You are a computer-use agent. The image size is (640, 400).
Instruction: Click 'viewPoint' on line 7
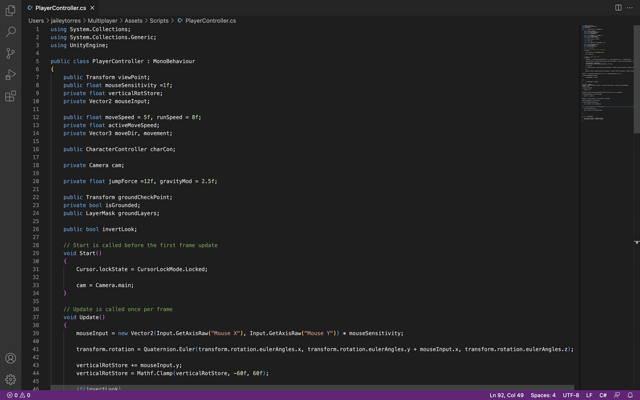132,77
